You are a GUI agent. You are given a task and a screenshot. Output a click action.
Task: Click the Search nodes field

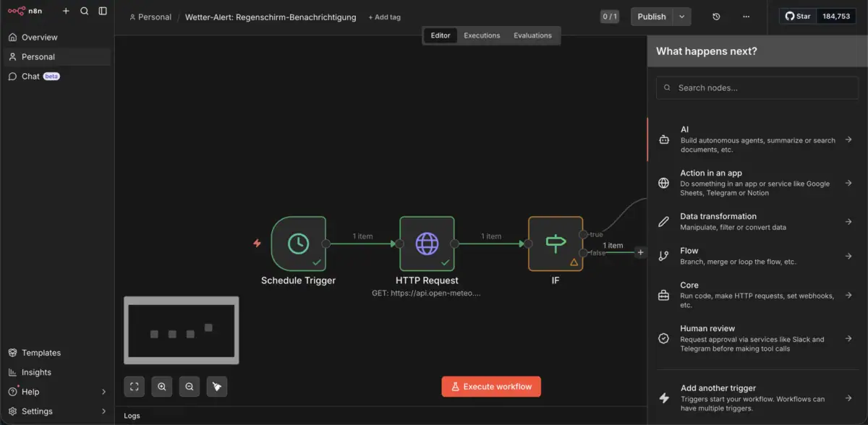757,87
